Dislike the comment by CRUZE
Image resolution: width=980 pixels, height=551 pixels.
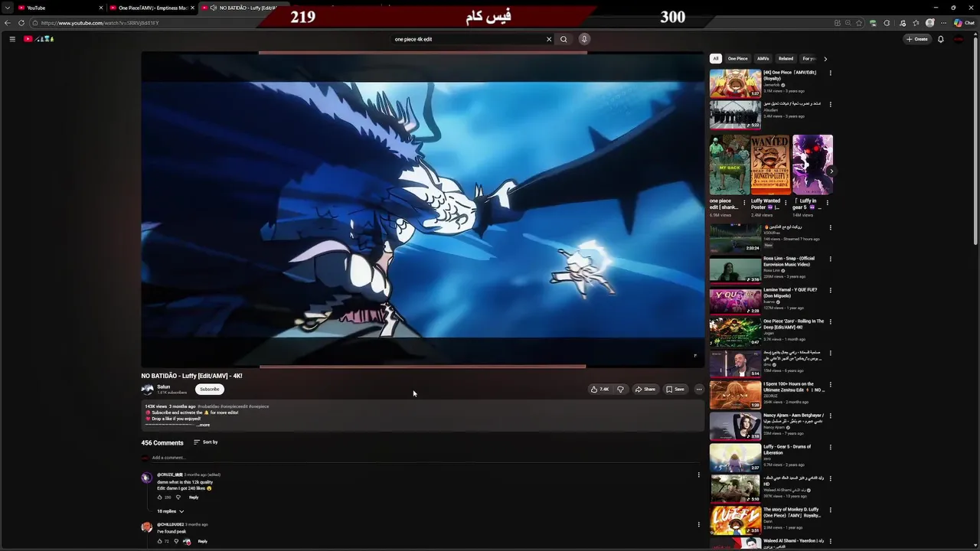(178, 497)
